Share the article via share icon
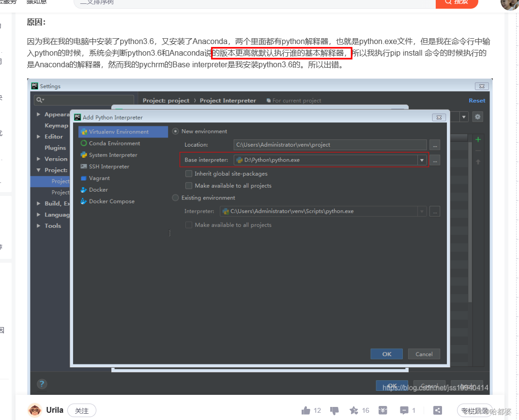The width and height of the screenshot is (519, 420). 438,410
